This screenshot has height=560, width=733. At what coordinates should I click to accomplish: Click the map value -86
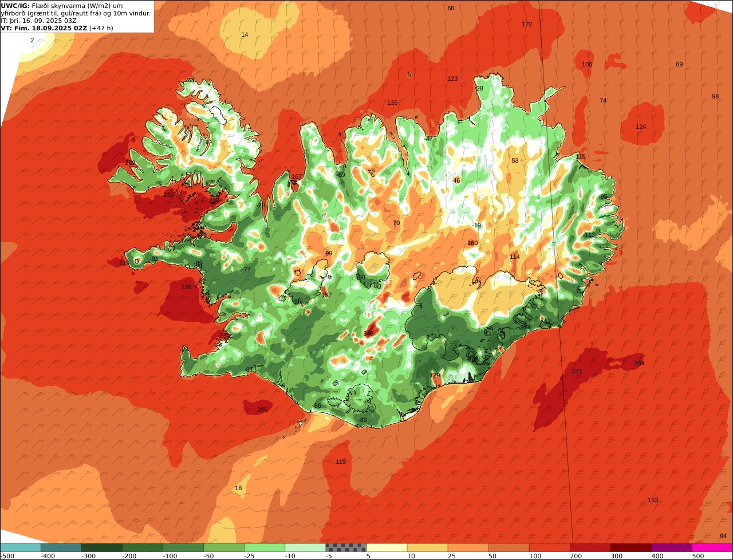pyautogui.click(x=317, y=405)
